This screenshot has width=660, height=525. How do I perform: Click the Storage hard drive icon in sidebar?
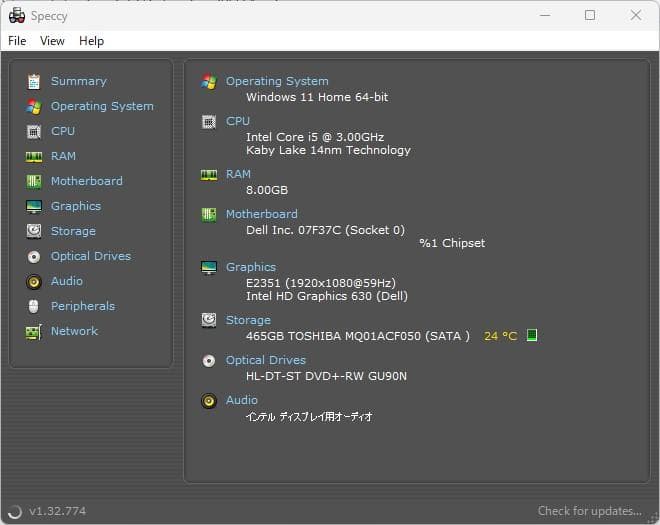point(34,231)
